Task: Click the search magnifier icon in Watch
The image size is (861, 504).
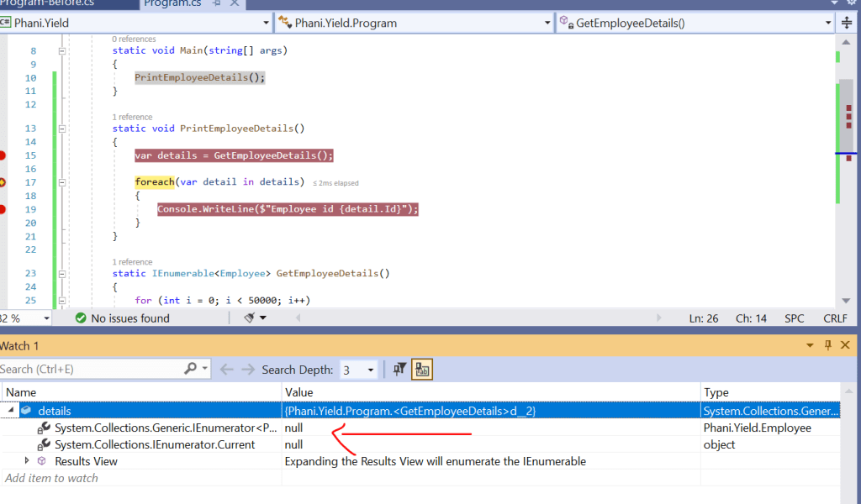Action: 190,369
